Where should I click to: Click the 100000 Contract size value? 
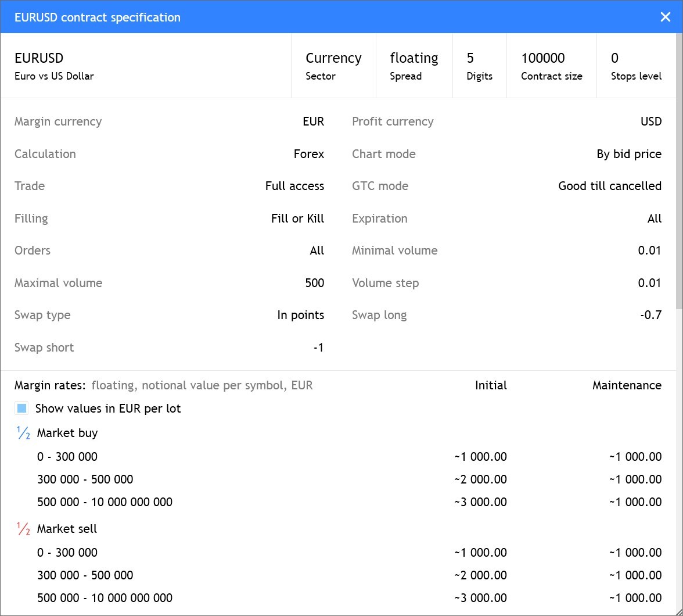coord(542,58)
